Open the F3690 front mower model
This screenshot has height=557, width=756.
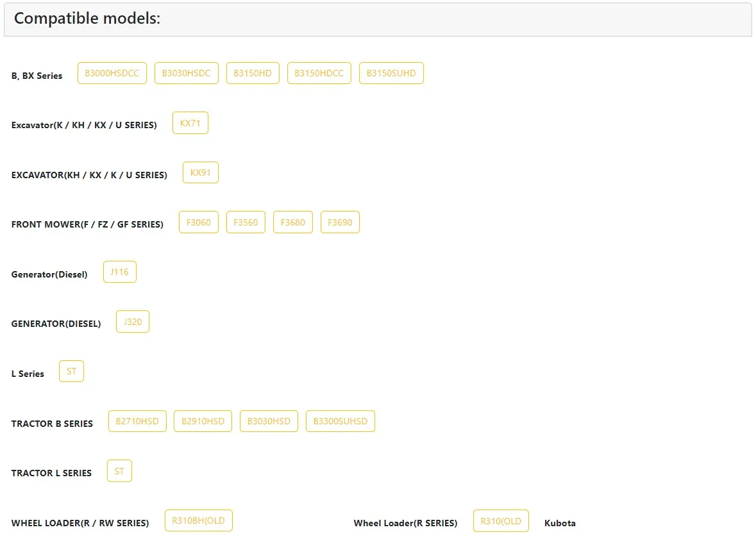coord(340,222)
